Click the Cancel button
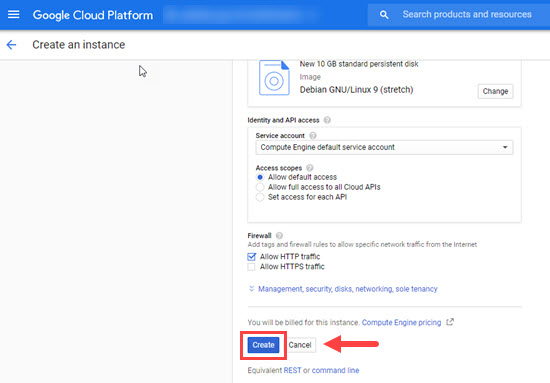The height and width of the screenshot is (383, 550). coord(300,345)
